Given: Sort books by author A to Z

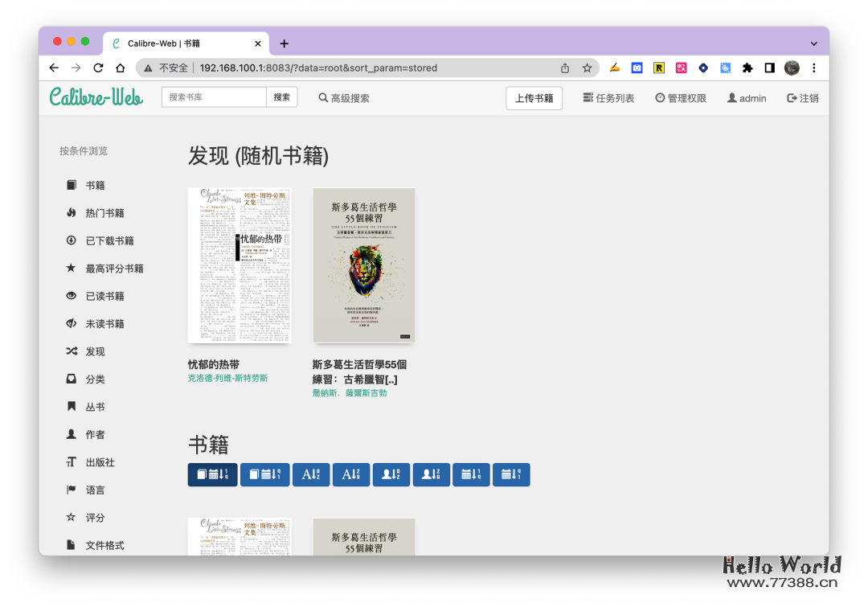Looking at the screenshot, I should (x=391, y=474).
